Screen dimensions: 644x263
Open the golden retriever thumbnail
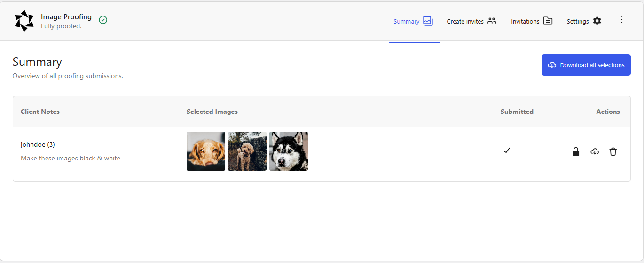point(206,151)
